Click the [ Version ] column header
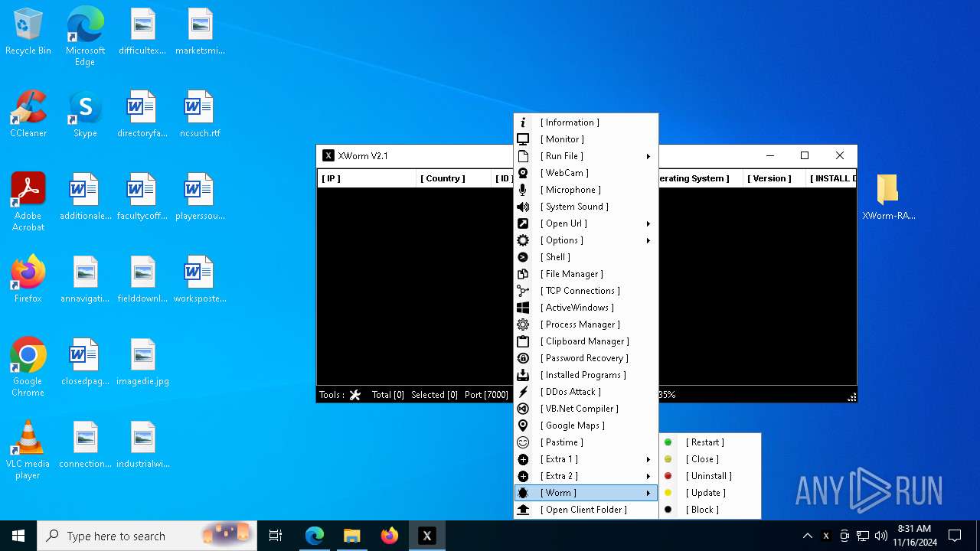 773,178
